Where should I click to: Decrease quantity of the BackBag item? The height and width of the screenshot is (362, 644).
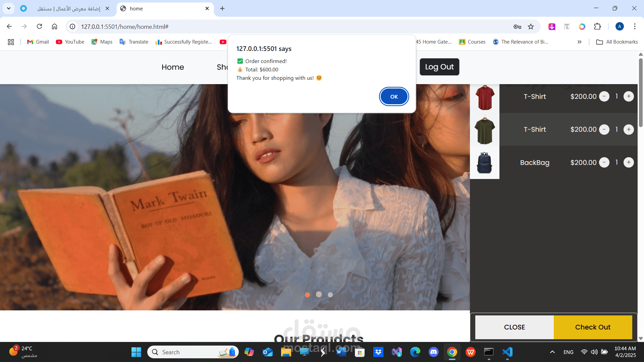coord(604,163)
